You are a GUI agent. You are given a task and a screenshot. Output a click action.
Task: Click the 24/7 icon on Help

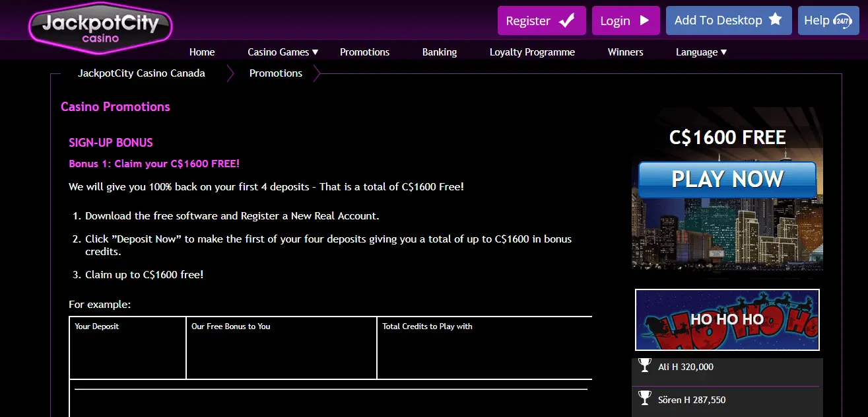(842, 20)
